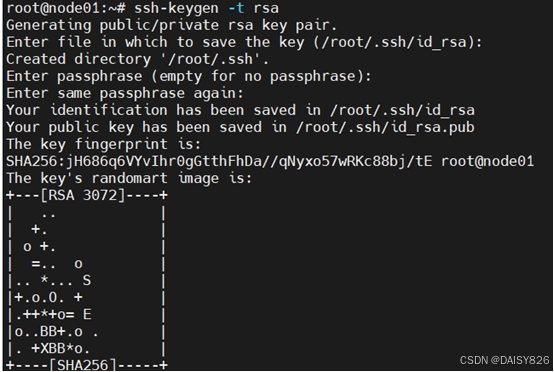This screenshot has height=372, width=554.
Task: Click the S character in the randomart
Action: point(87,281)
